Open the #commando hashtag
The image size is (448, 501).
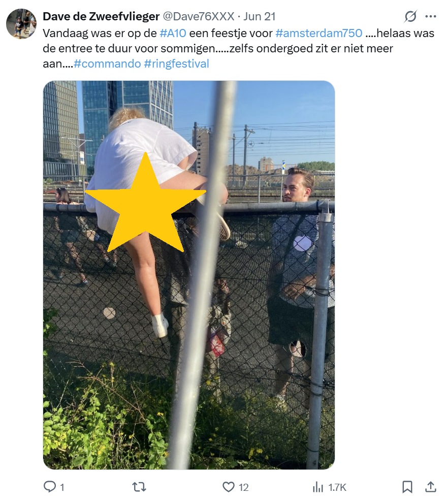click(107, 64)
